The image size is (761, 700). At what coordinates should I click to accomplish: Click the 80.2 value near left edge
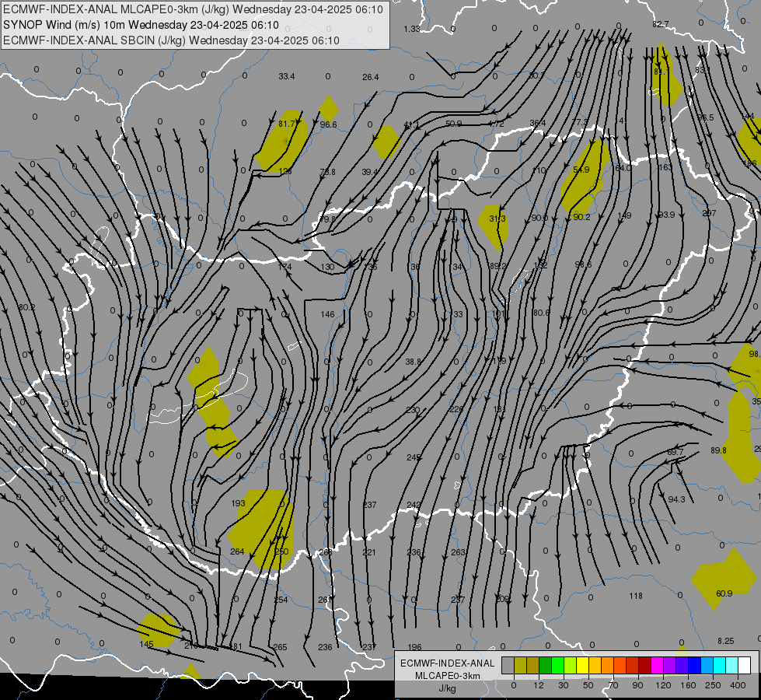(x=27, y=307)
